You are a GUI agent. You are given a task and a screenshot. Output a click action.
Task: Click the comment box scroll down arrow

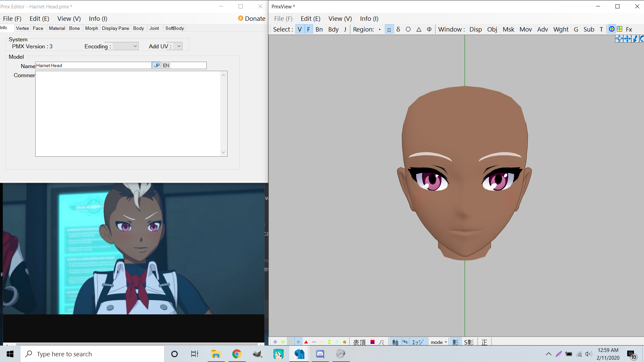(223, 153)
